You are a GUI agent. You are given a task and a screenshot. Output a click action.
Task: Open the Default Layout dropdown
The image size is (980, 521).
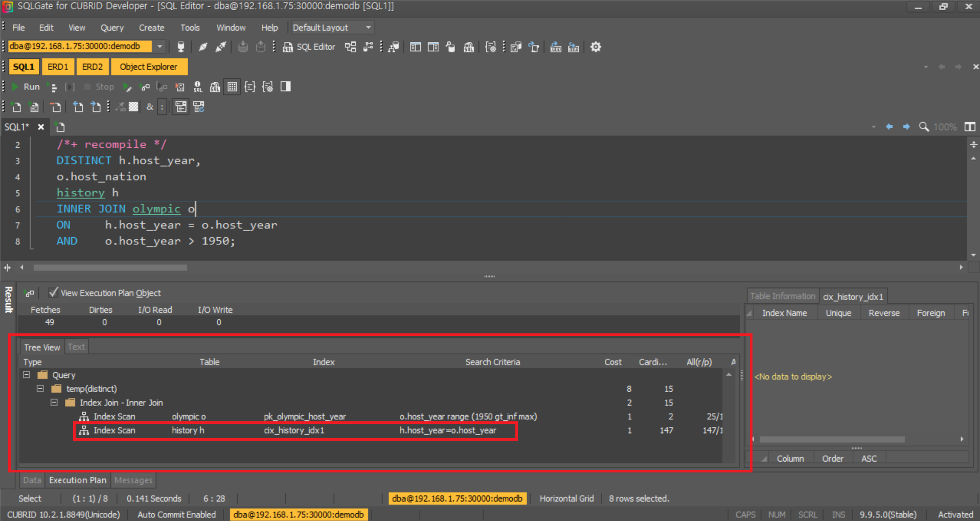point(368,28)
